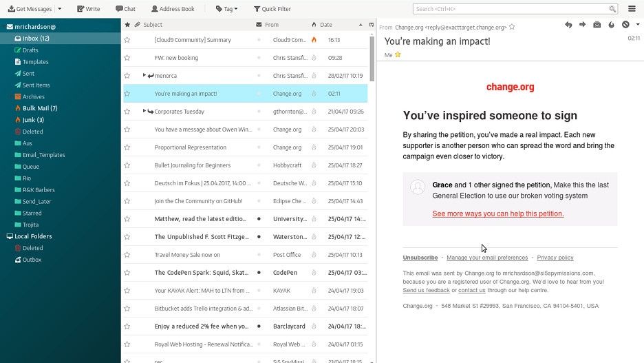The width and height of the screenshot is (644, 363).
Task: Toggle the Quick Filter bar
Action: point(272,9)
